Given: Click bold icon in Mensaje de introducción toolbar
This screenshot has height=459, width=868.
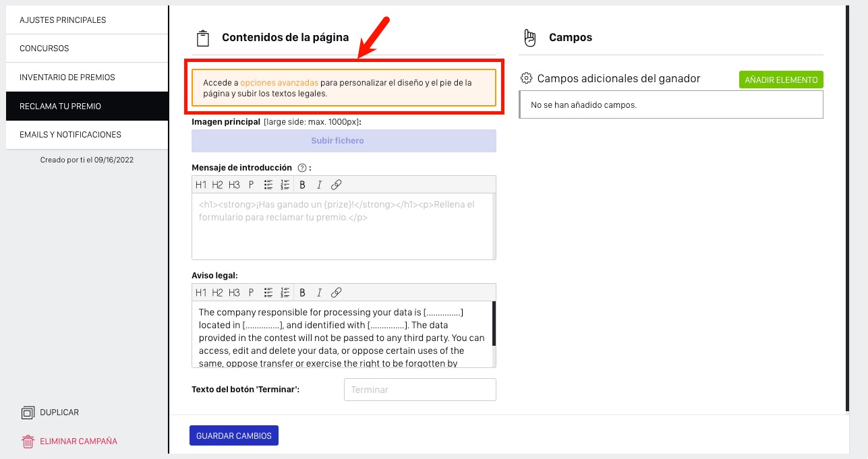Looking at the screenshot, I should click(302, 185).
